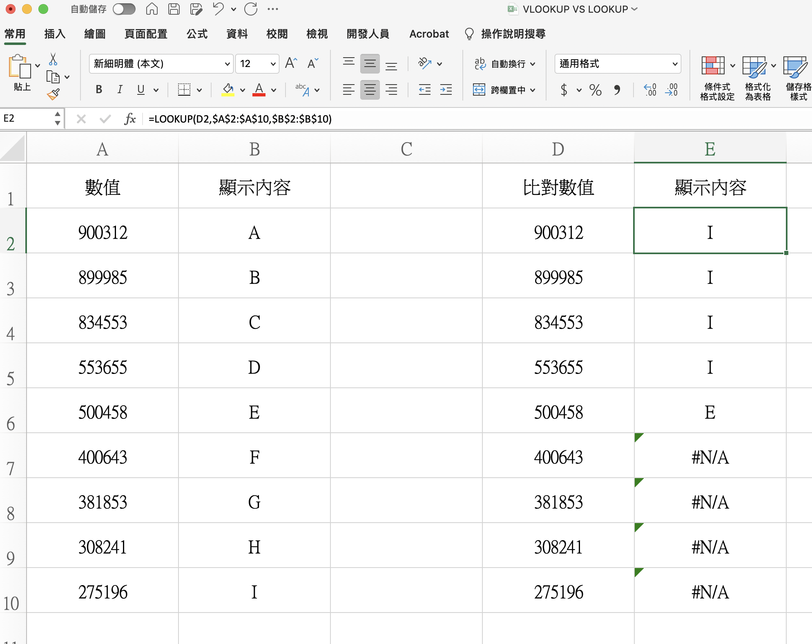Click the Increase Indent icon

(x=446, y=89)
